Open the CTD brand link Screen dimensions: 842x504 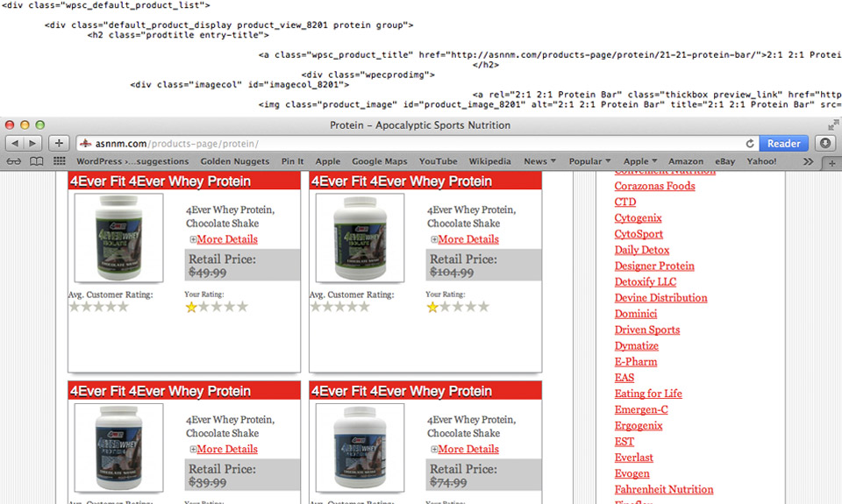[625, 202]
